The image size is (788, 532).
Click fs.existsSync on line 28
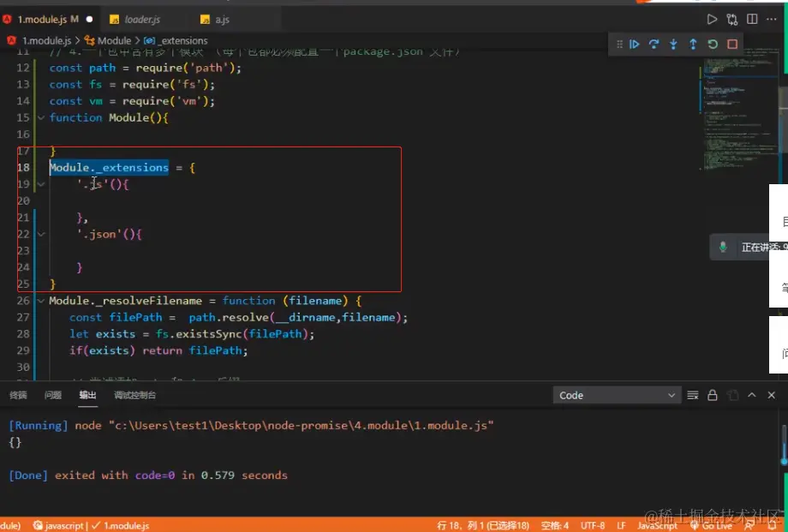[199, 334]
